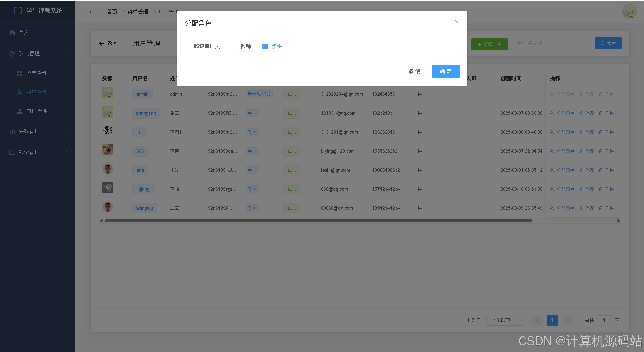Click 分配角色 for lisi
The image size is (644, 352).
562,132
